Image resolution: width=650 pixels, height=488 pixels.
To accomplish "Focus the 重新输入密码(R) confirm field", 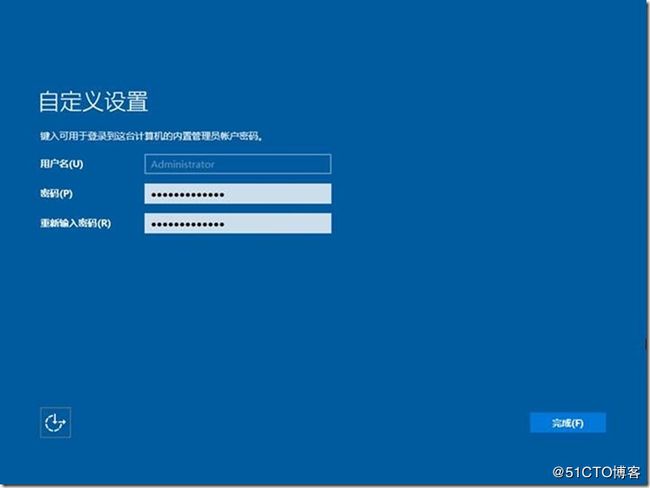I will 238,223.
